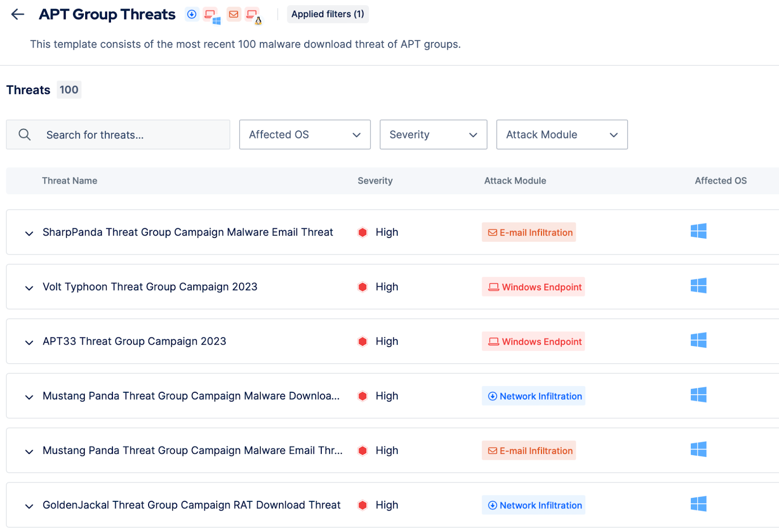Select APT33 Threat Group Campaign 2023 name
The image size is (779, 532).
coord(134,341)
